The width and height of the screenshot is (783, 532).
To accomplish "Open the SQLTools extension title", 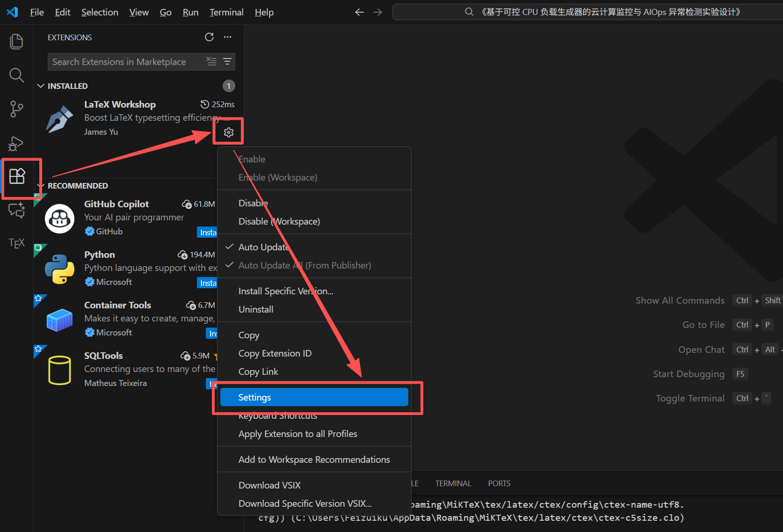I will (x=103, y=356).
